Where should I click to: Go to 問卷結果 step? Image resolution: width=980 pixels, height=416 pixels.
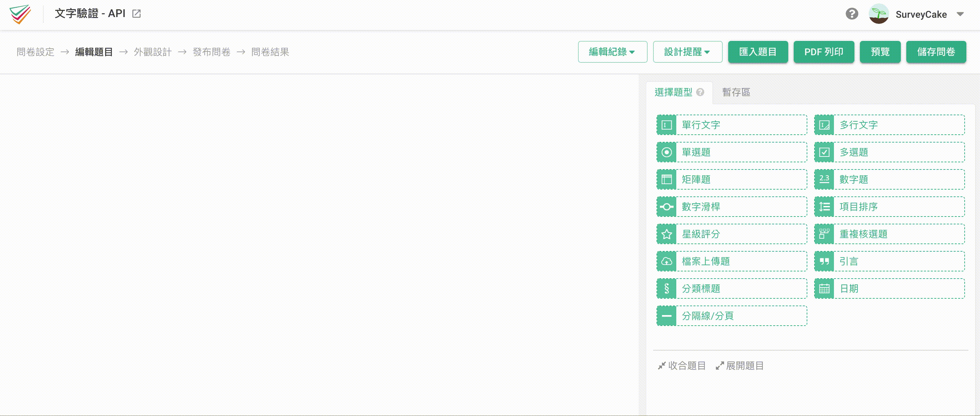tap(270, 52)
